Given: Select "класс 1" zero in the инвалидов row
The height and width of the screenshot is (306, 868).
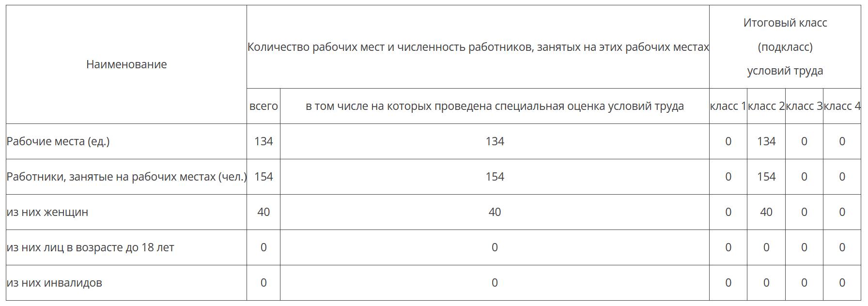Looking at the screenshot, I should 728,283.
